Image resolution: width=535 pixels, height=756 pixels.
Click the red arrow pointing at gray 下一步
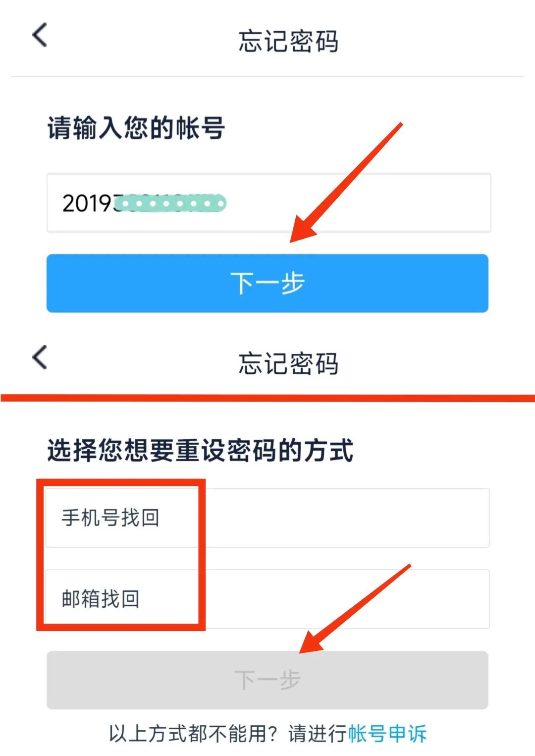(355, 609)
